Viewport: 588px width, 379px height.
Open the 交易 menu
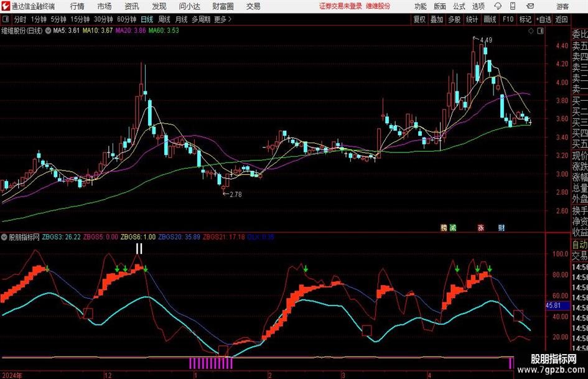coord(253,6)
